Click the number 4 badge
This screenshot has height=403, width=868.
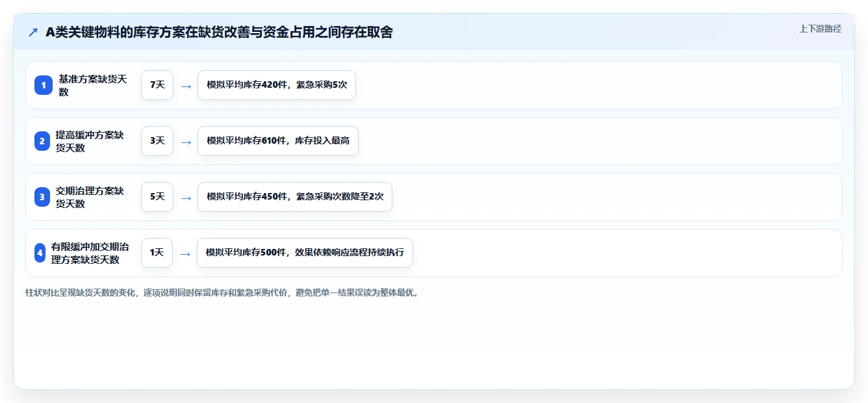tap(40, 253)
